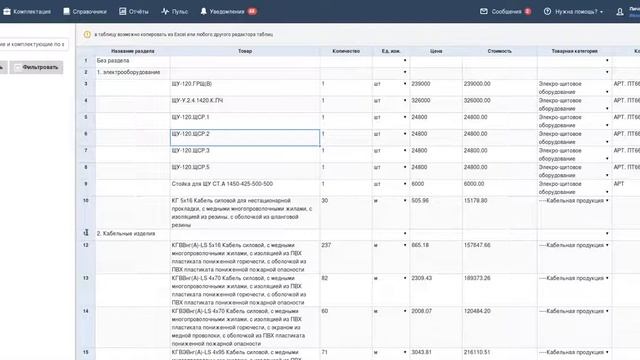The image size is (640, 360).
Task: Select the Количество column header
Action: point(346,51)
